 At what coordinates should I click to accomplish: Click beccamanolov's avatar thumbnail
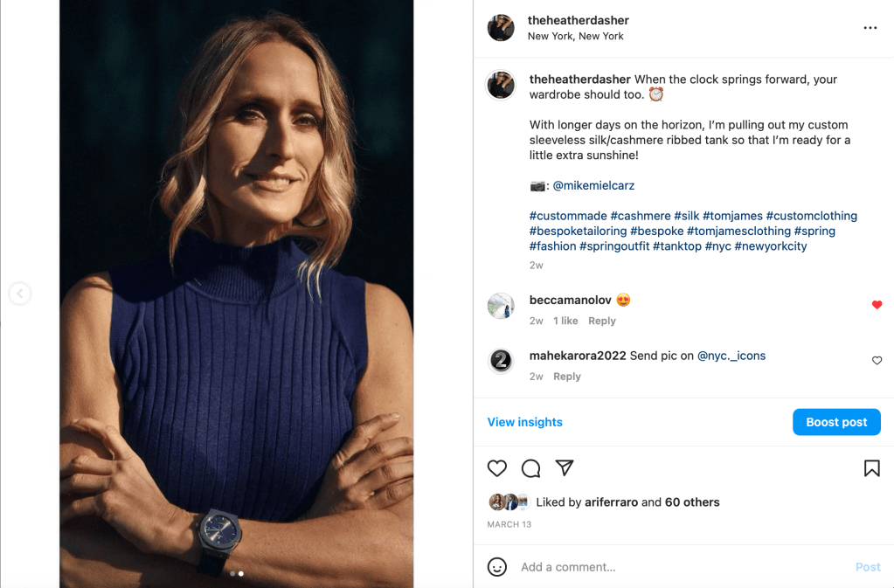[x=501, y=305]
